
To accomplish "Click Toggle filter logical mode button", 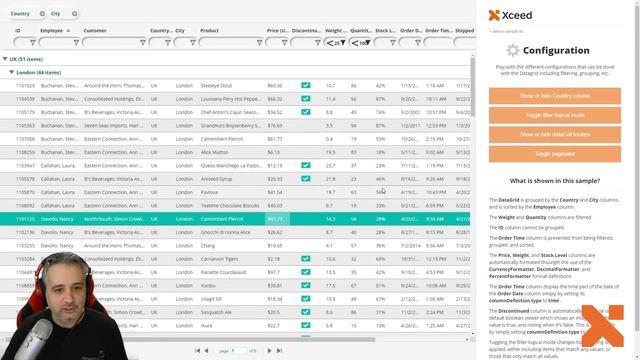I will click(555, 115).
